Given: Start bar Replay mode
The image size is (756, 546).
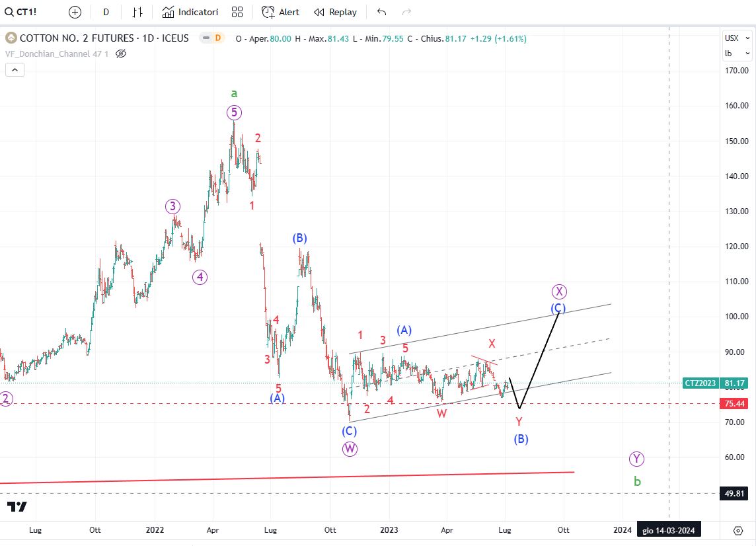Looking at the screenshot, I should click(x=335, y=12).
